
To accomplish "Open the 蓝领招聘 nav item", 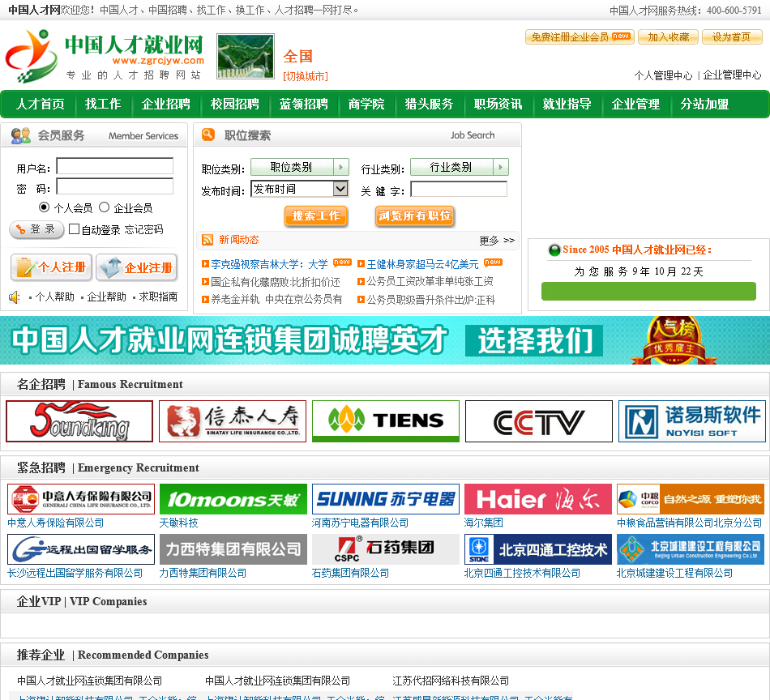I will (x=303, y=104).
